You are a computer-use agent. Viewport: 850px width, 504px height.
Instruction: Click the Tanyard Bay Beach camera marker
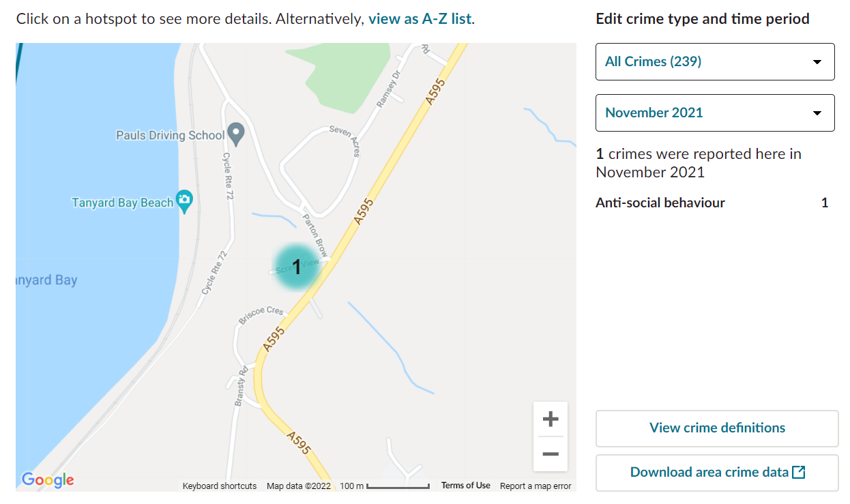[184, 201]
